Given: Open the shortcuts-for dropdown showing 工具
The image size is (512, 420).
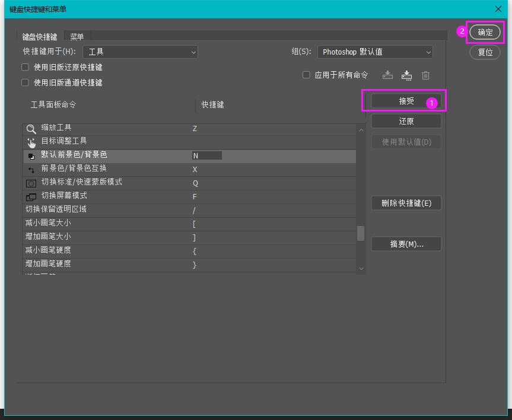Looking at the screenshot, I should pyautogui.click(x=140, y=52).
